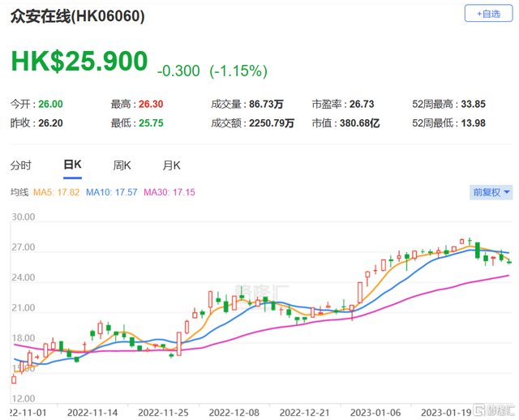Click the MA10: 17.57 indicator label

click(112, 192)
